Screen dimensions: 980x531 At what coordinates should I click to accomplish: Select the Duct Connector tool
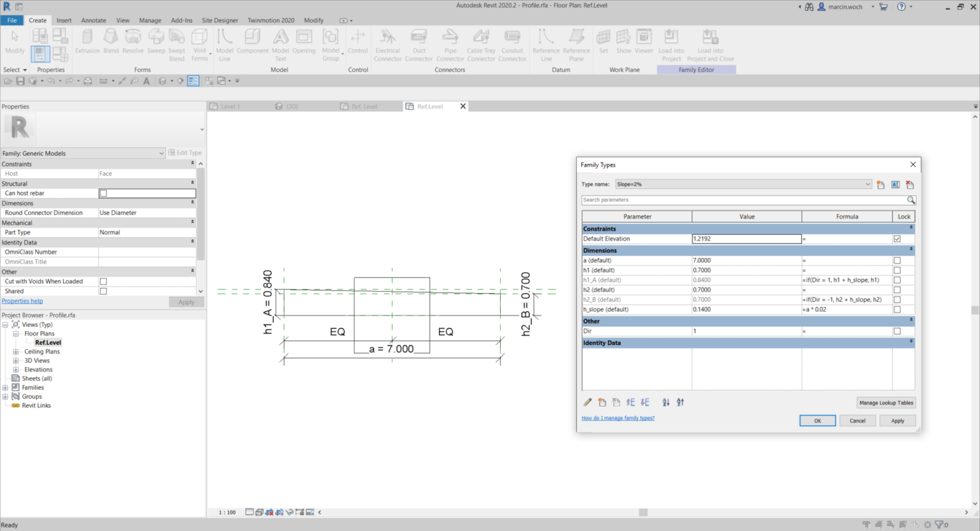click(419, 45)
